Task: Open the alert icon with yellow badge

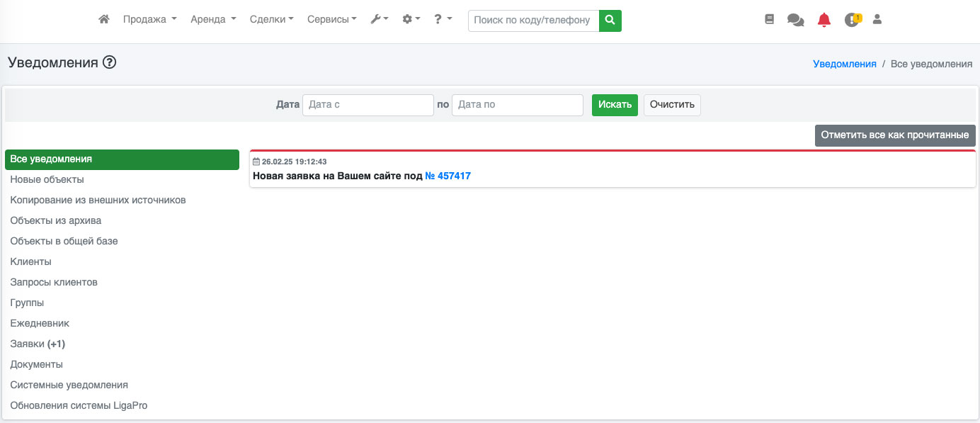Action: click(x=852, y=20)
